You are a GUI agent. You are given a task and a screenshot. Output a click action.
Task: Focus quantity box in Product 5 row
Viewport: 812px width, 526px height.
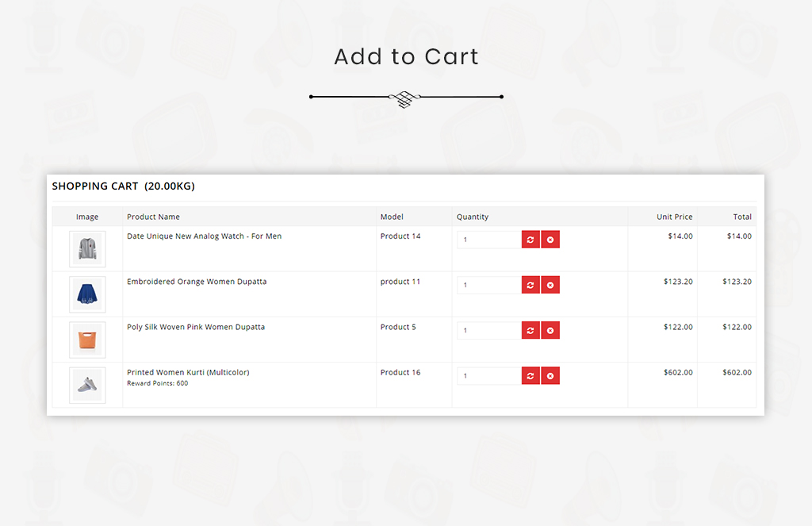pyautogui.click(x=488, y=330)
